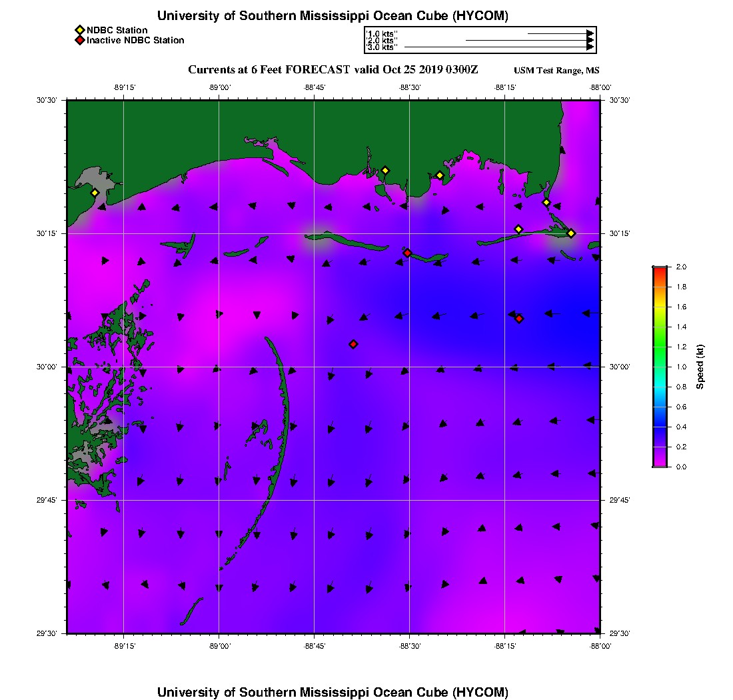
Task: Click the green 1.2 kt level on the speed color bar
Action: [x=660, y=347]
